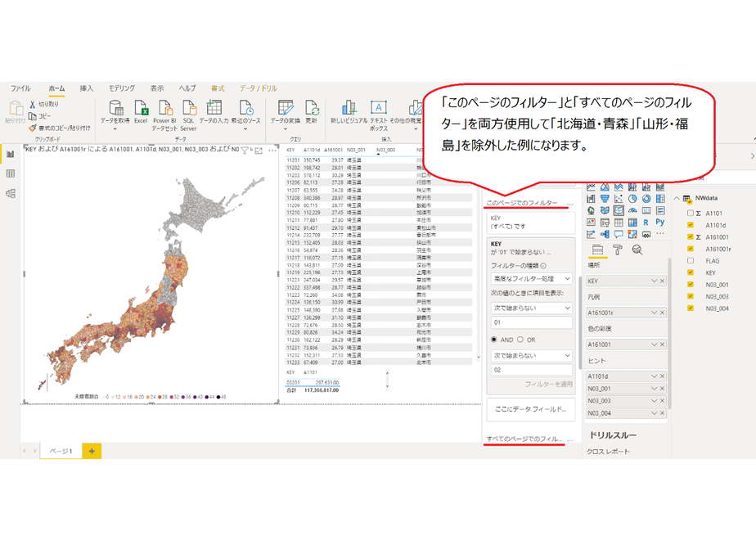Click フィルターを適用 link
Viewport: 756px width, 540px height.
point(549,385)
